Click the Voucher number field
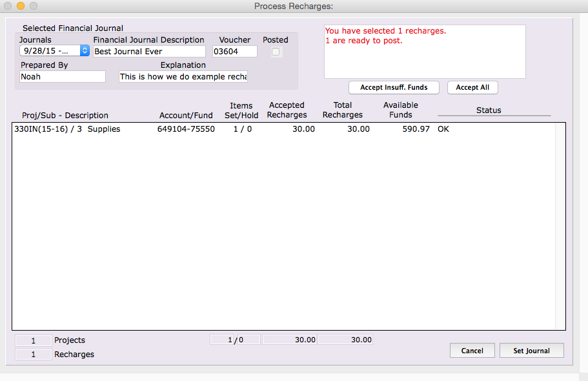 [x=234, y=52]
